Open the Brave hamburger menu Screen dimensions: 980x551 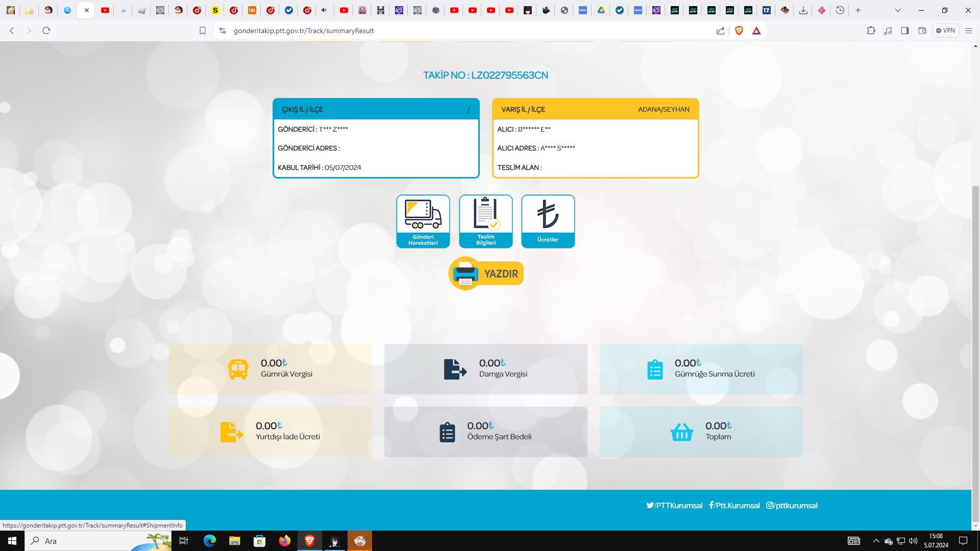tap(969, 31)
